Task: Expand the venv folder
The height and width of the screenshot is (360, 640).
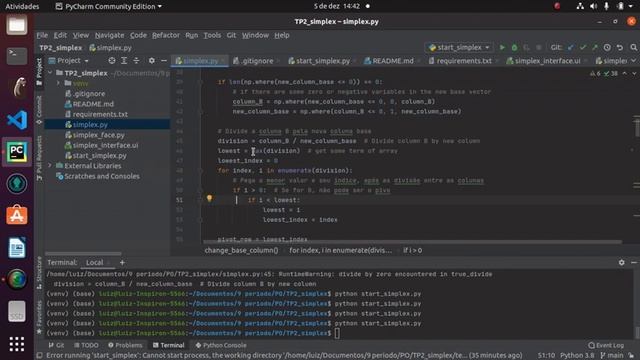Action: tap(58, 83)
